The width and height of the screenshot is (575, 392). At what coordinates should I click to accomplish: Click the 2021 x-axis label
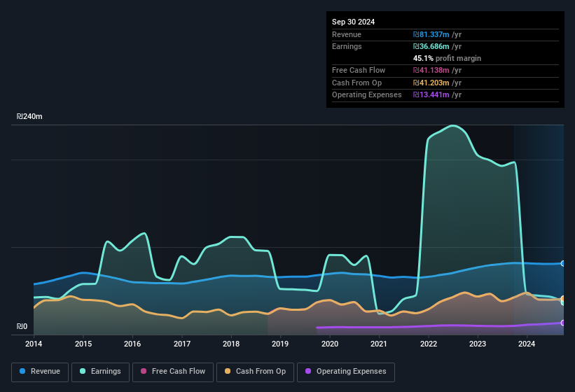[379, 344]
